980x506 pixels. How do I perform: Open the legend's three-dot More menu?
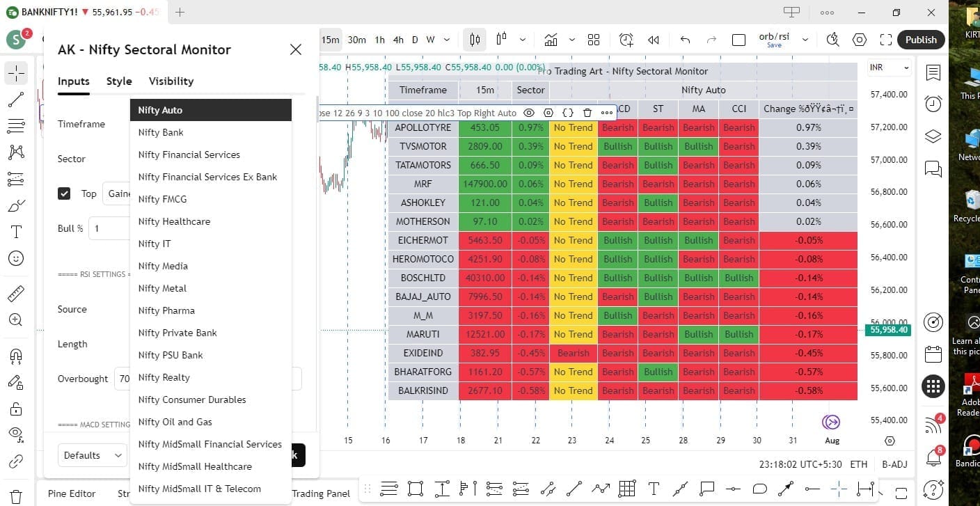607,113
